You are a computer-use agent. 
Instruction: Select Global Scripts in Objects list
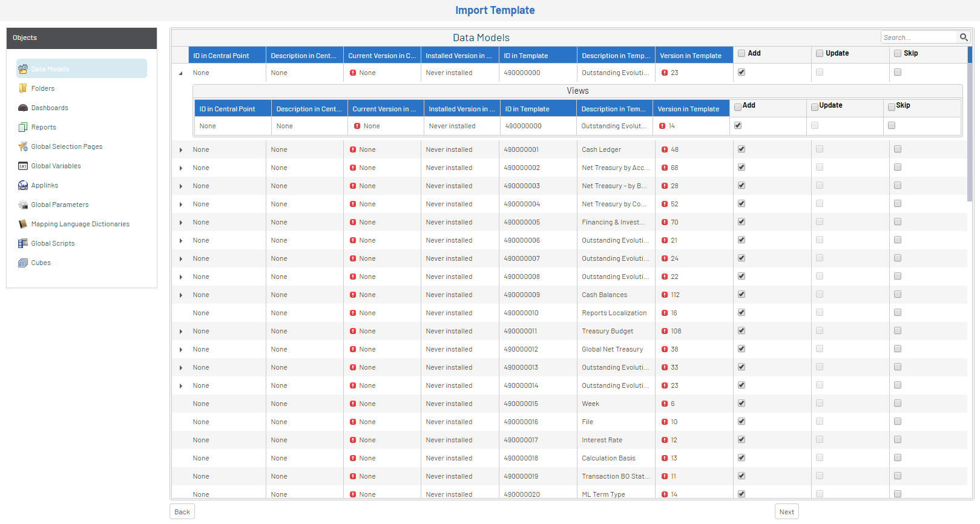[53, 243]
